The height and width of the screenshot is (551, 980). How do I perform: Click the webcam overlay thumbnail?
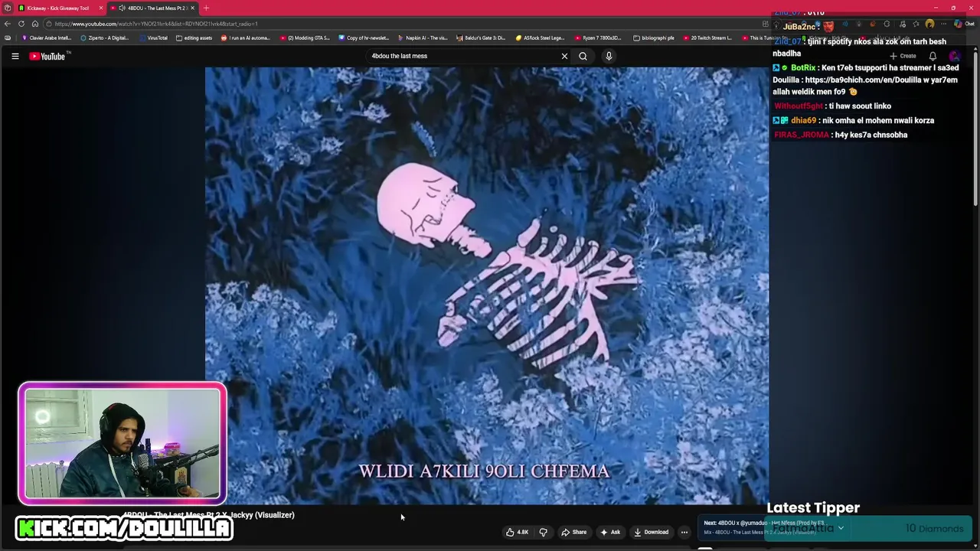point(122,444)
